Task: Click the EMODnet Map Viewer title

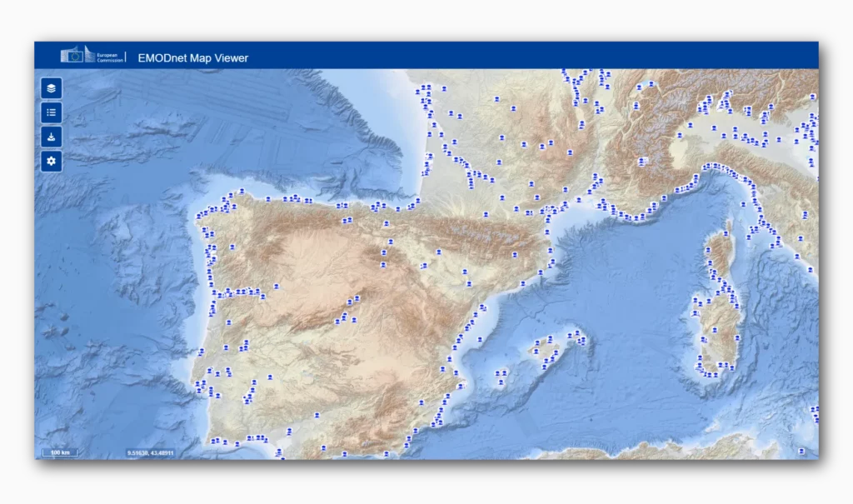Action: coord(193,58)
